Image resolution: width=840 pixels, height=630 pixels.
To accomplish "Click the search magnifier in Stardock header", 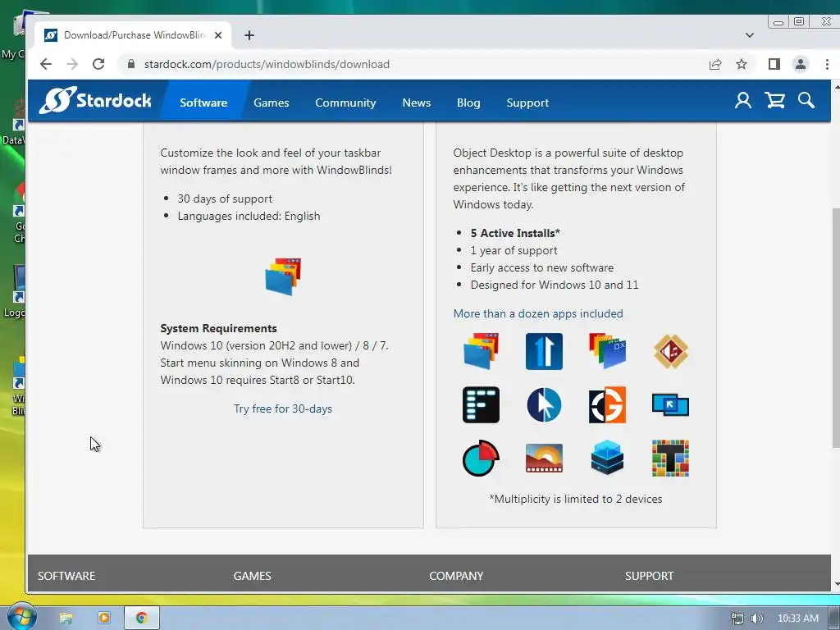I will click(806, 100).
